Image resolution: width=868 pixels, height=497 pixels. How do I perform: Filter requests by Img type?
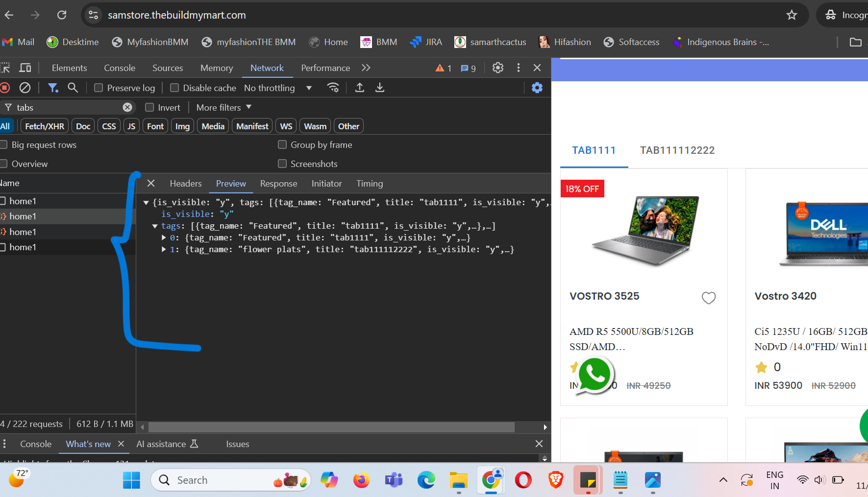[182, 126]
